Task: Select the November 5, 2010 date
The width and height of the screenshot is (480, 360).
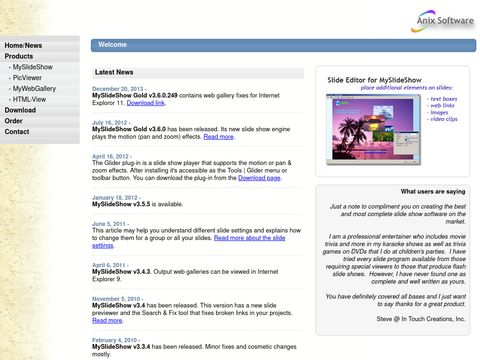Action: (x=116, y=299)
